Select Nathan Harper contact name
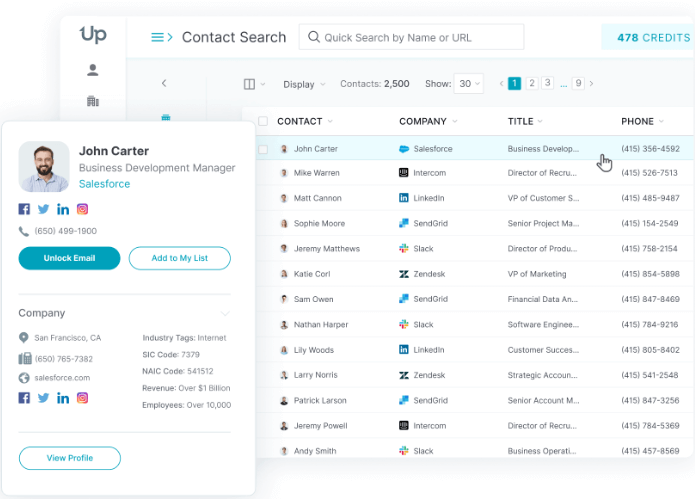The width and height of the screenshot is (695, 499). click(321, 324)
